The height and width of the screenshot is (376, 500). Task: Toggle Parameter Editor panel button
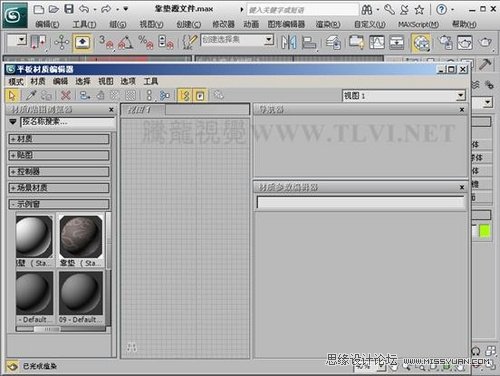[x=200, y=95]
